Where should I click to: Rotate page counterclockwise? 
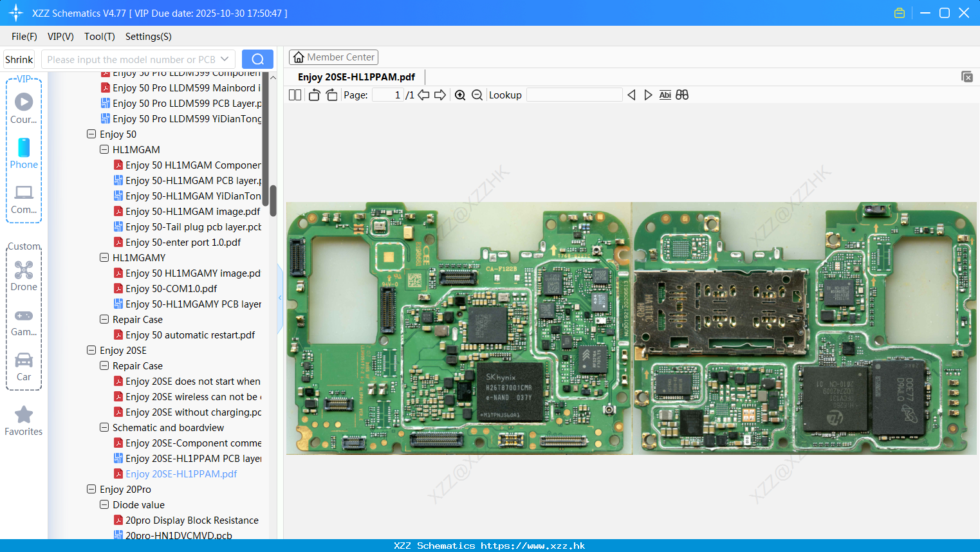point(314,95)
